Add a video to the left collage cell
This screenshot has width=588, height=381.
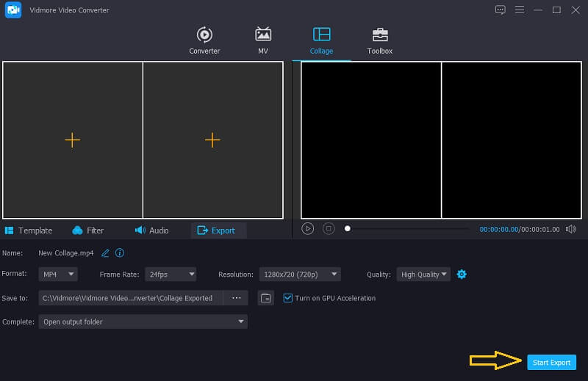point(72,140)
